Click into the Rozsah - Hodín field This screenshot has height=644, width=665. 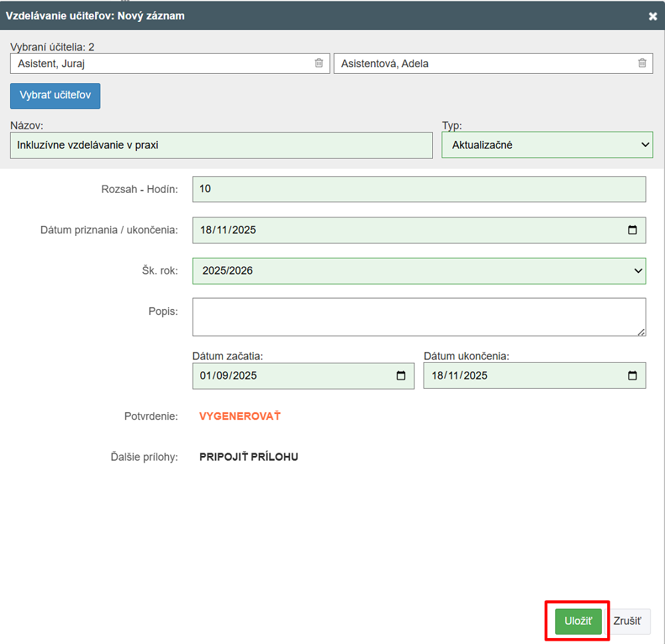pos(419,189)
